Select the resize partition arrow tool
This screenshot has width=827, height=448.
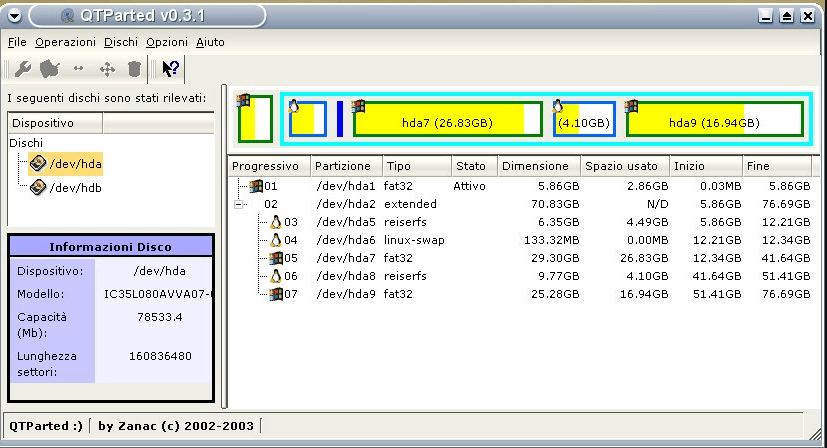click(79, 69)
